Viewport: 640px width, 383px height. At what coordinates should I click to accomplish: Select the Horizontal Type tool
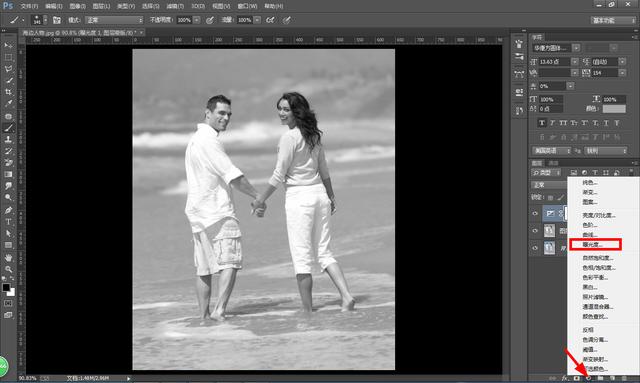(x=8, y=222)
